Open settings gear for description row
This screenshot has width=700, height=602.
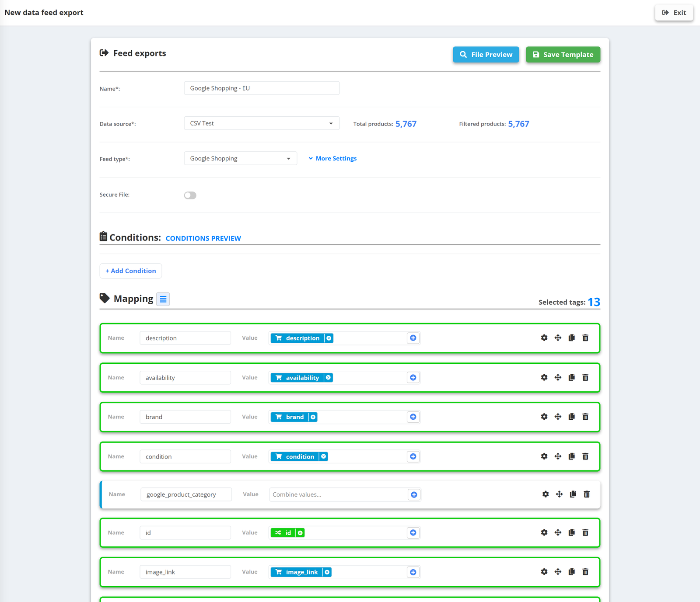[544, 338]
